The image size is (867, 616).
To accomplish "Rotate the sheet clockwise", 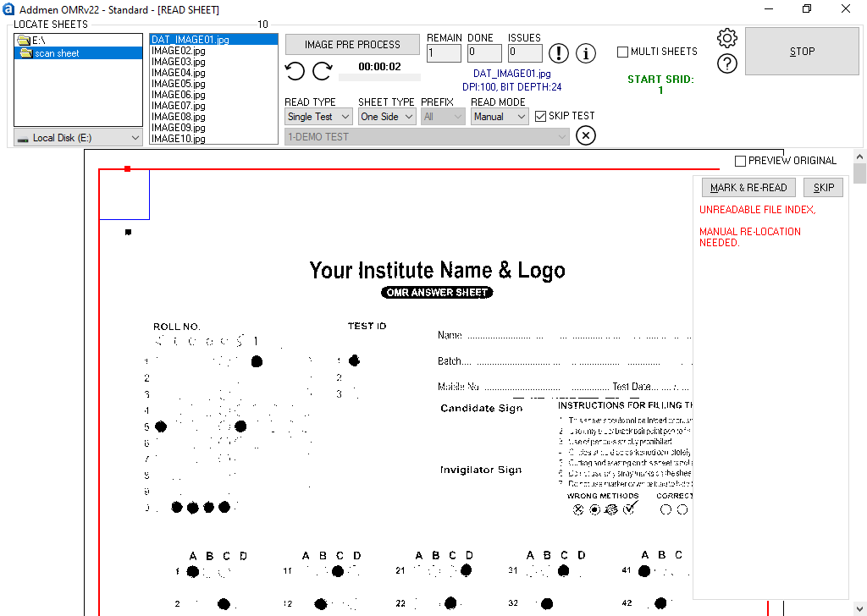I will pos(323,71).
